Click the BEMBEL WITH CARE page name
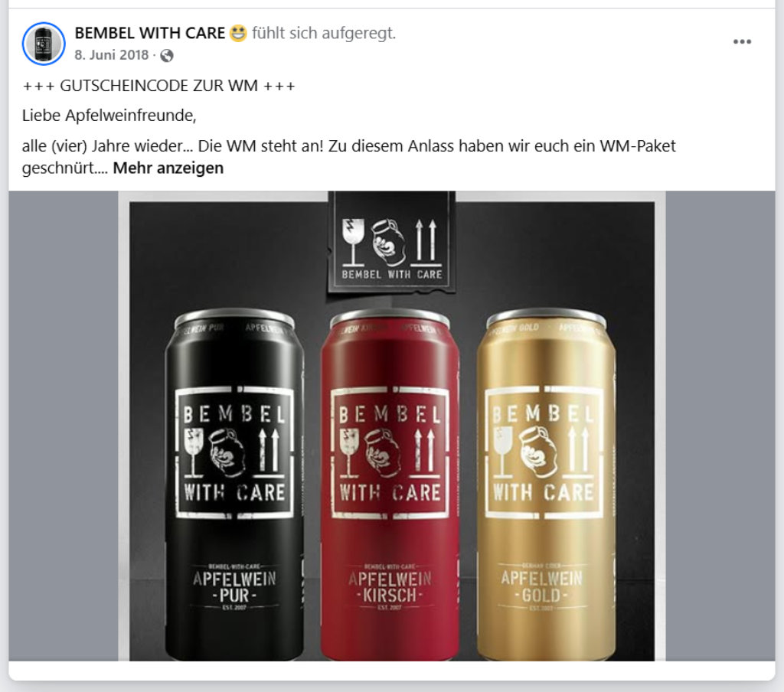784x692 pixels. pos(149,33)
